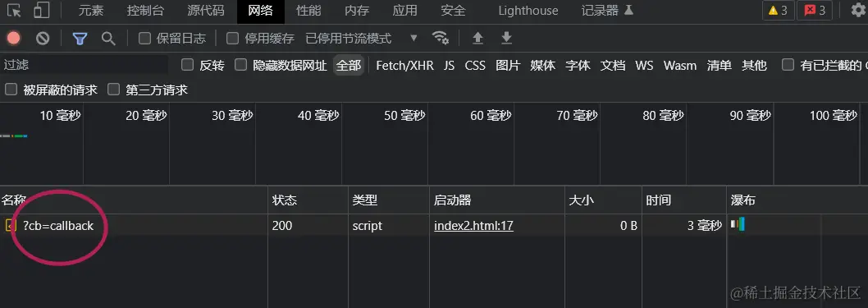Click the 过滤 filter input field
This screenshot has height=308, width=868.
coord(85,65)
